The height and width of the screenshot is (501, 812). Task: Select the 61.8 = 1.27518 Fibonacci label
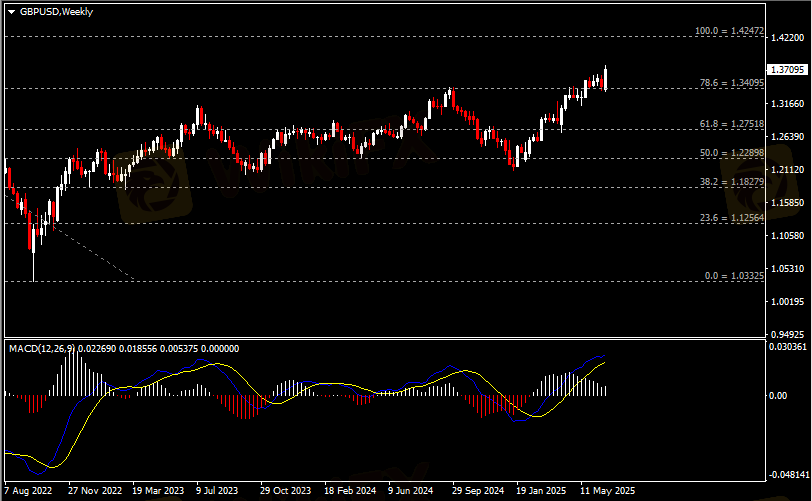pyautogui.click(x=732, y=124)
